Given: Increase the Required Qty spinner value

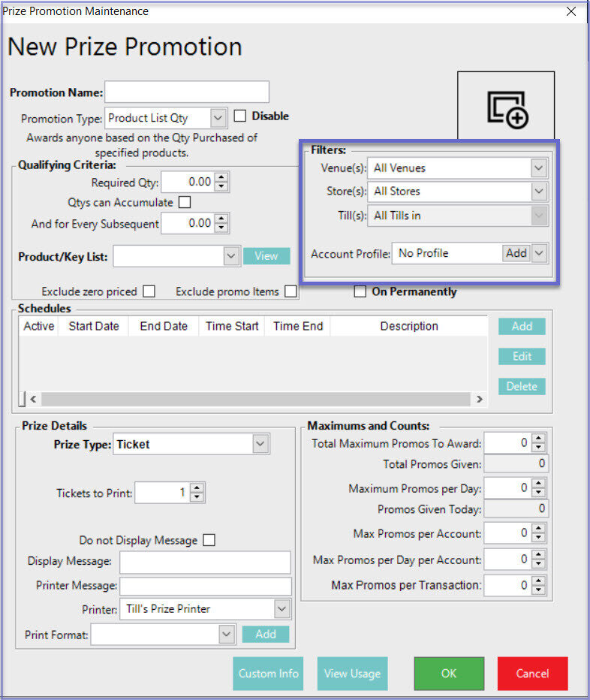Looking at the screenshot, I should (221, 178).
